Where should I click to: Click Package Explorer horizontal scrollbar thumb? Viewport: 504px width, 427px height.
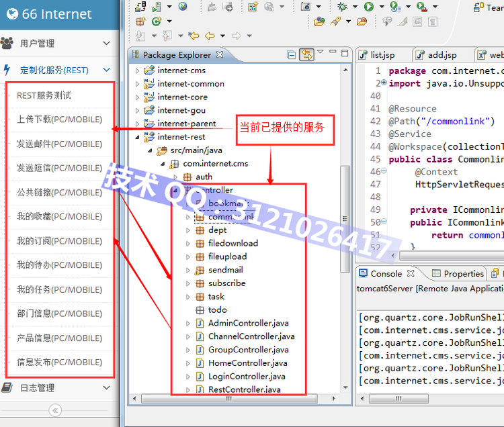tap(229, 399)
